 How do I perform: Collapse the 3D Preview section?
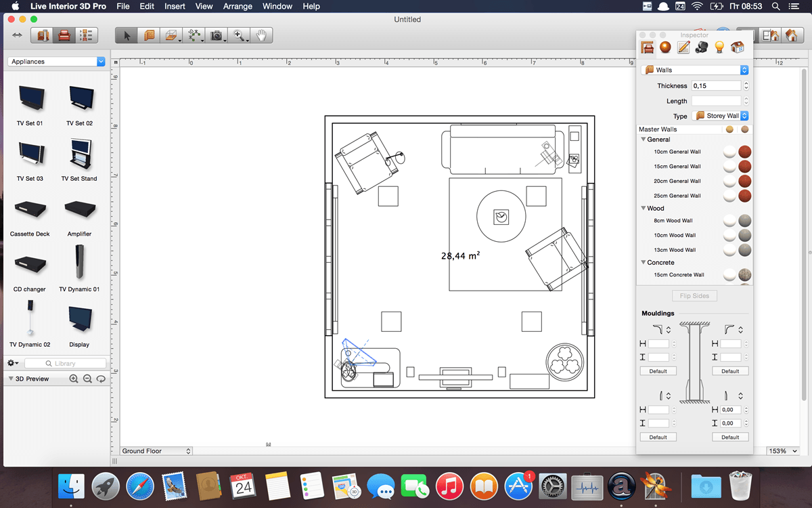tap(11, 379)
